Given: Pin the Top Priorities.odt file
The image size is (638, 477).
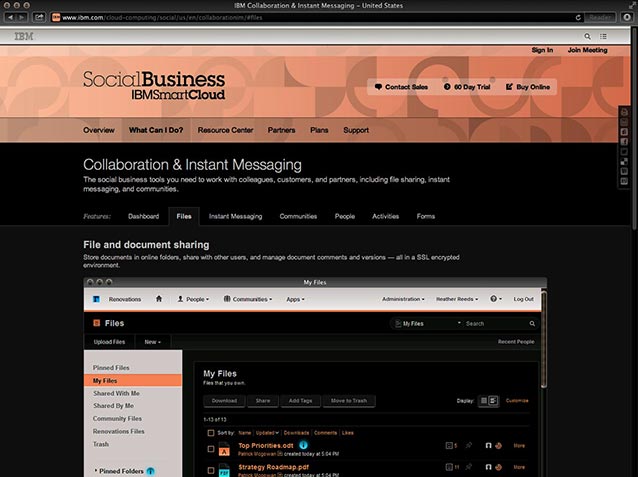Looking at the screenshot, I should point(470,445).
